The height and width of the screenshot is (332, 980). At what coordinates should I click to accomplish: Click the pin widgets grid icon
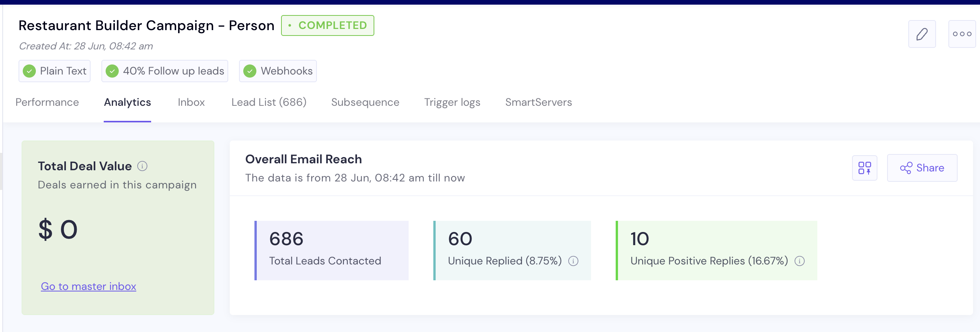(x=864, y=168)
